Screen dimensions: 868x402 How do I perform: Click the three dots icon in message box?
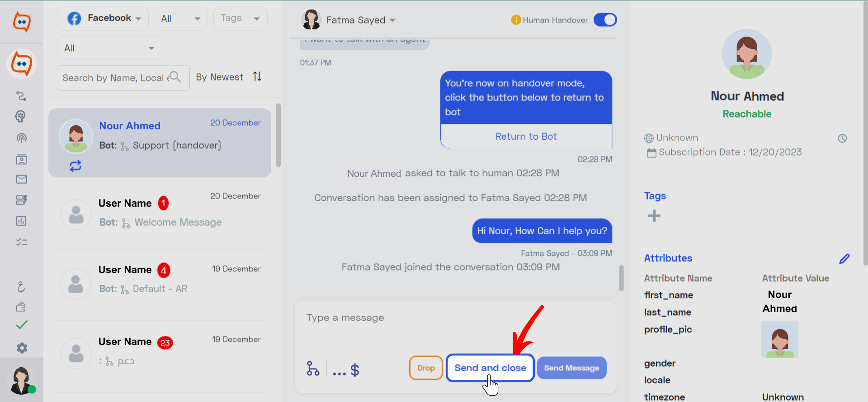(339, 373)
